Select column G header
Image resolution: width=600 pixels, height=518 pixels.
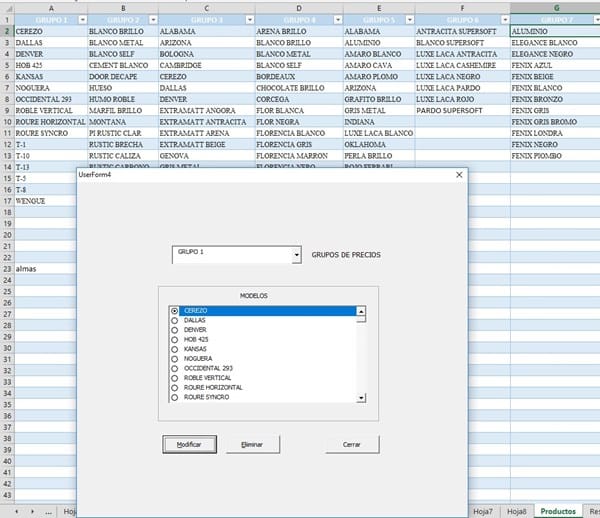pos(554,7)
